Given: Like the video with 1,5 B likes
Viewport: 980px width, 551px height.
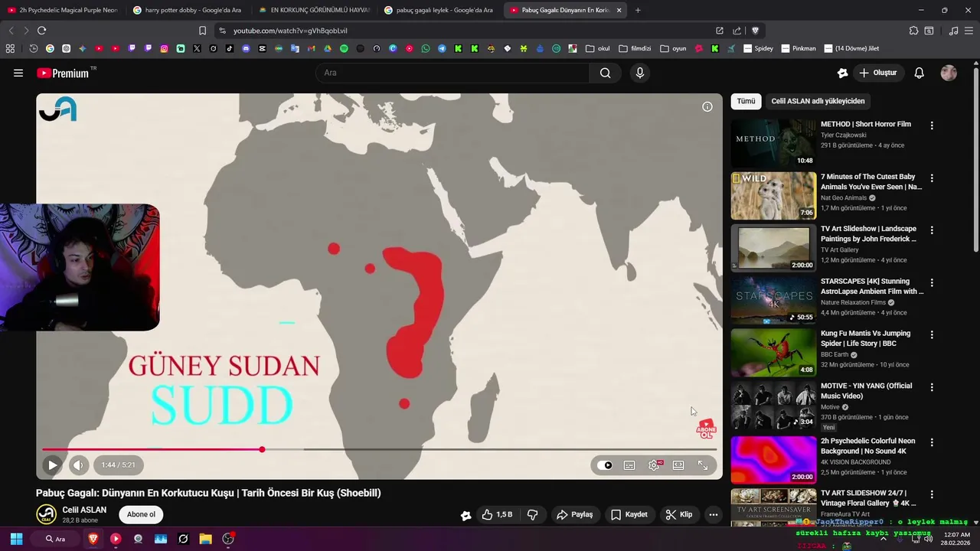Looking at the screenshot, I should point(497,514).
